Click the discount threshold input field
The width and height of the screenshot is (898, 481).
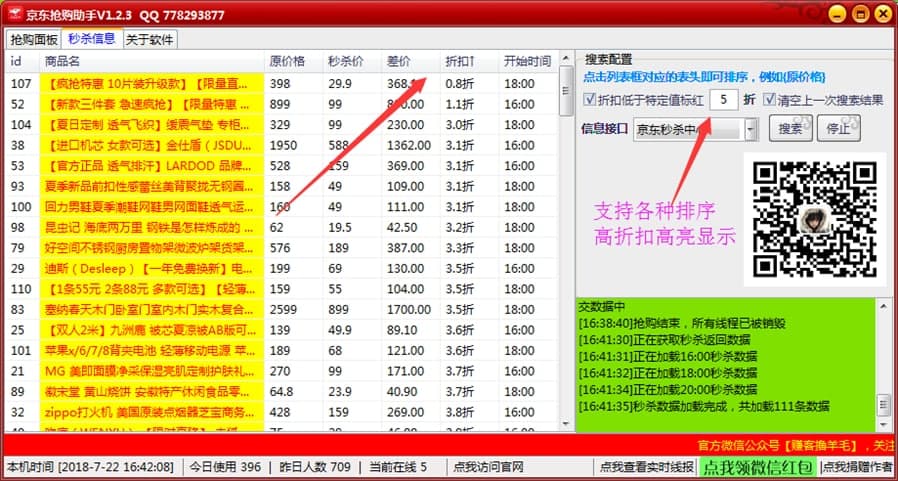pos(724,100)
